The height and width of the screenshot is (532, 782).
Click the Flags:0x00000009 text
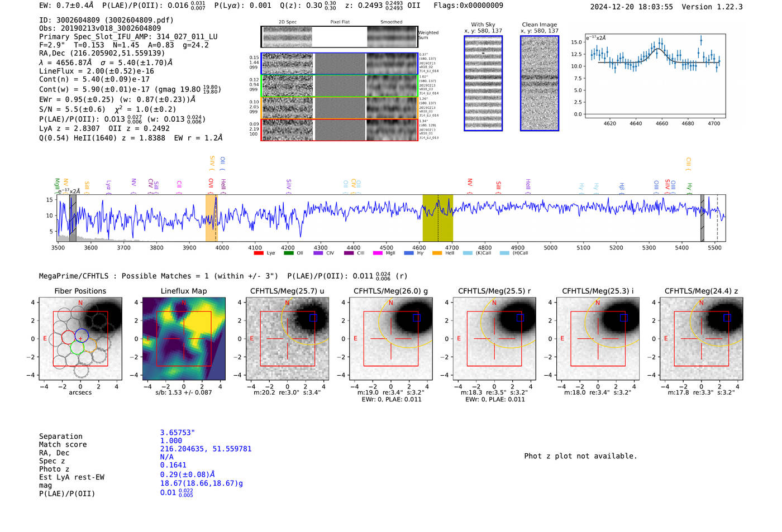(x=468, y=6)
